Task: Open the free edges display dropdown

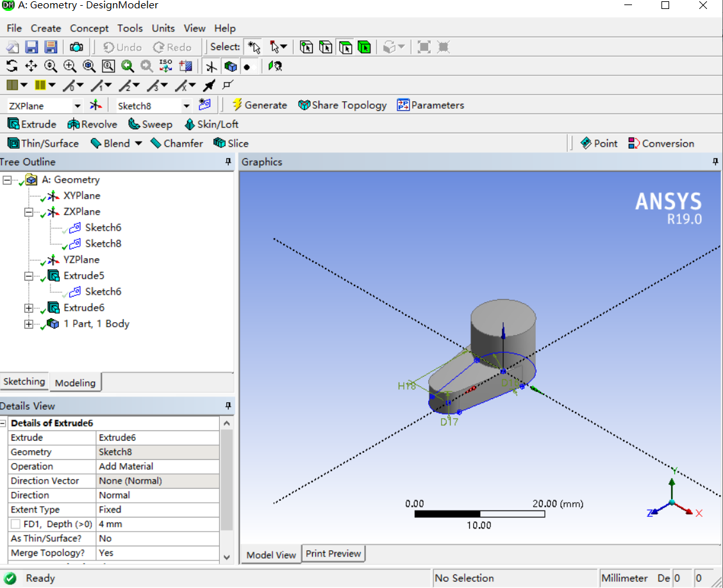Action: [79, 85]
